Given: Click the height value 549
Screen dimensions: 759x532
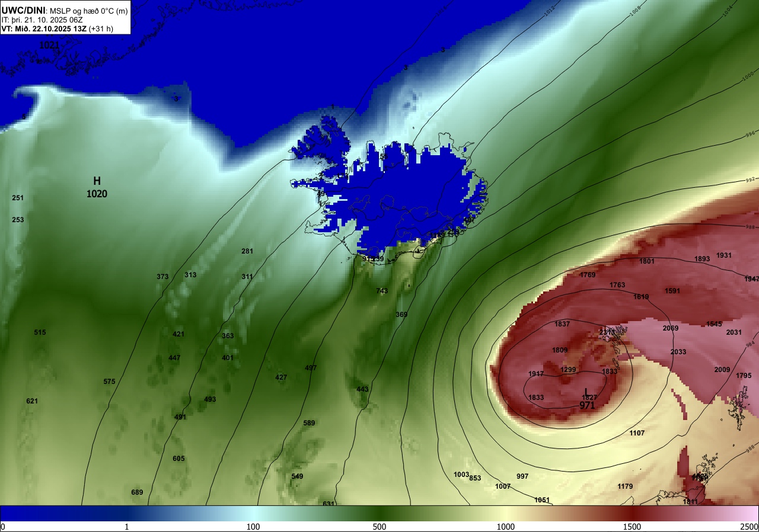Looking at the screenshot, I should (x=297, y=476).
